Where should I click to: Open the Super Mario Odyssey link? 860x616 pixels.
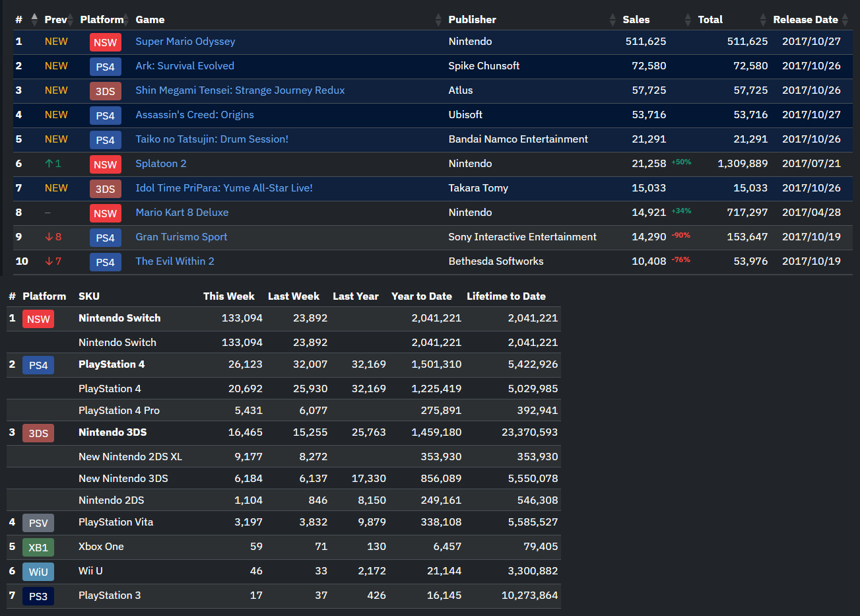185,42
